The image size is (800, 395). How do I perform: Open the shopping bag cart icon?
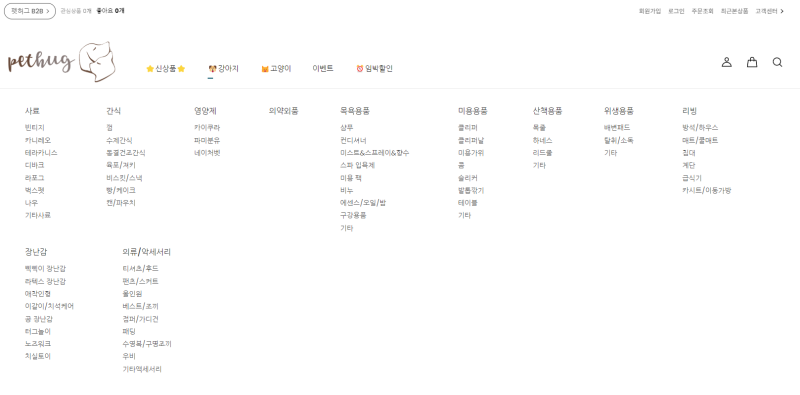752,62
